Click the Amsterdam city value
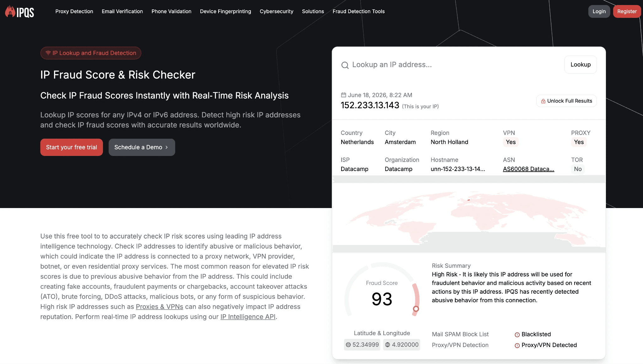Viewport: 643px width, 364px height. click(400, 142)
